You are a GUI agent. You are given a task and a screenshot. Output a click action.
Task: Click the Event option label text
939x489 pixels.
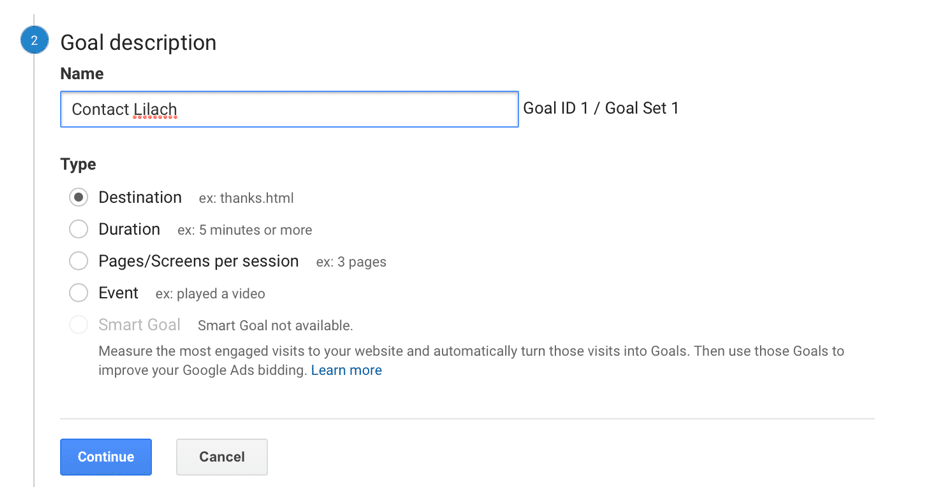click(x=119, y=293)
